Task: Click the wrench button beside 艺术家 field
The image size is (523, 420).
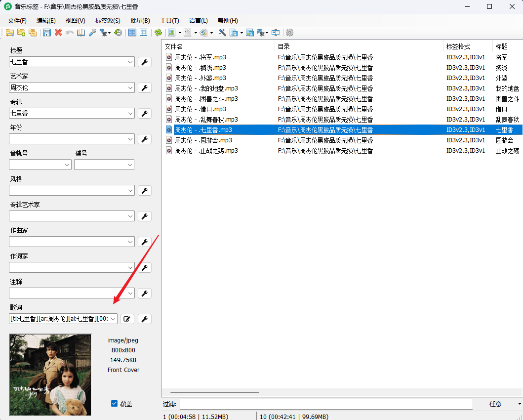Action: (x=145, y=88)
